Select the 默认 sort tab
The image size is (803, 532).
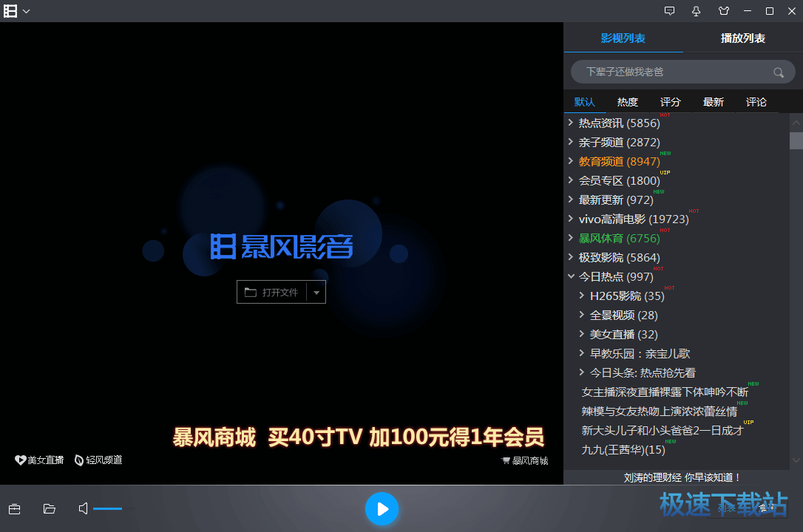585,102
